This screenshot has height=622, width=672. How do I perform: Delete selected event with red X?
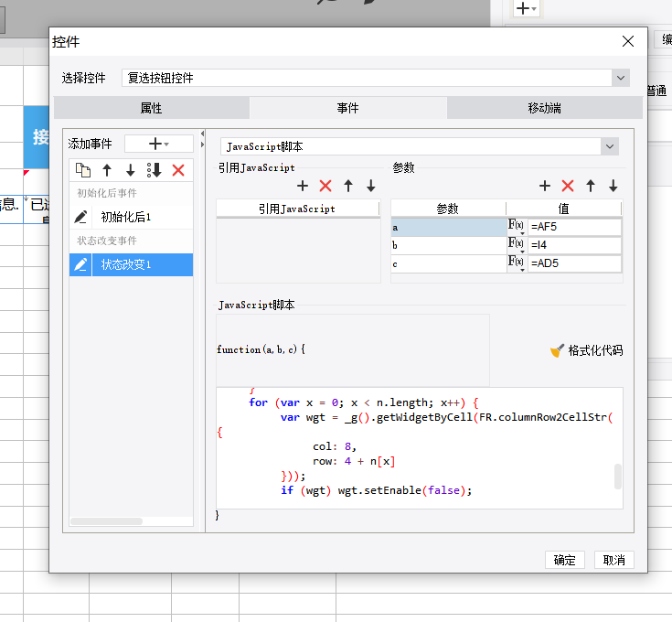[178, 170]
